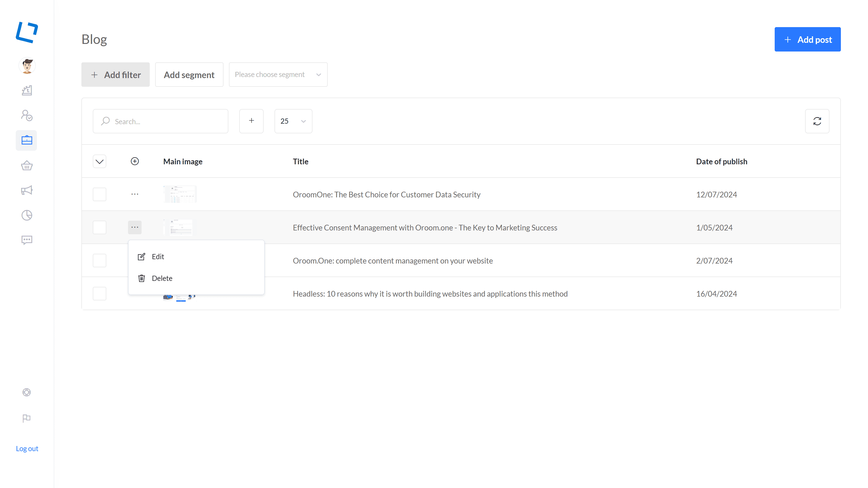Click the refresh table icon

817,121
